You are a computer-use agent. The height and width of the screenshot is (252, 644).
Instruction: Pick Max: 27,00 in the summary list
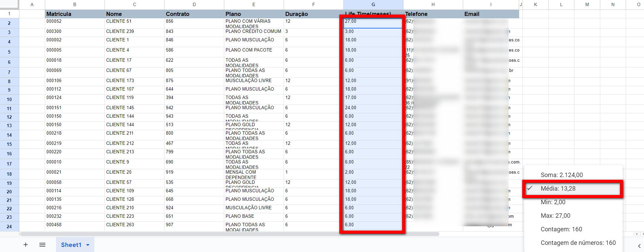(555, 216)
